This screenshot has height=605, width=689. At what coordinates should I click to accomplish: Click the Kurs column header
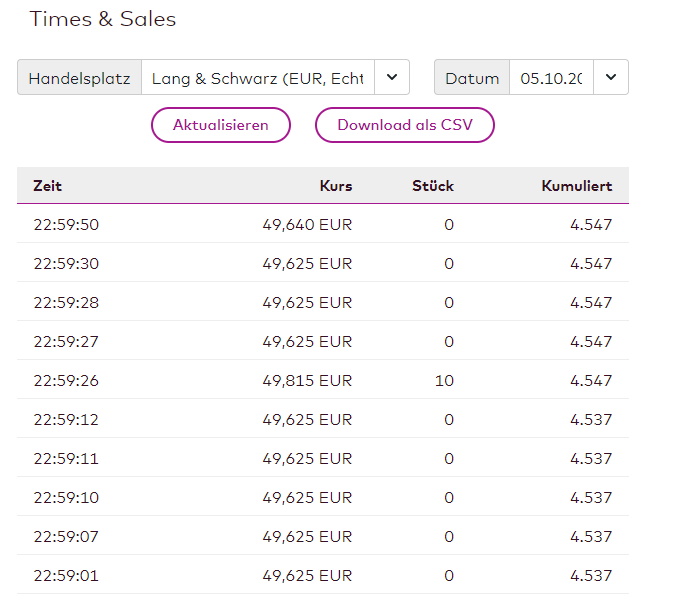point(336,186)
